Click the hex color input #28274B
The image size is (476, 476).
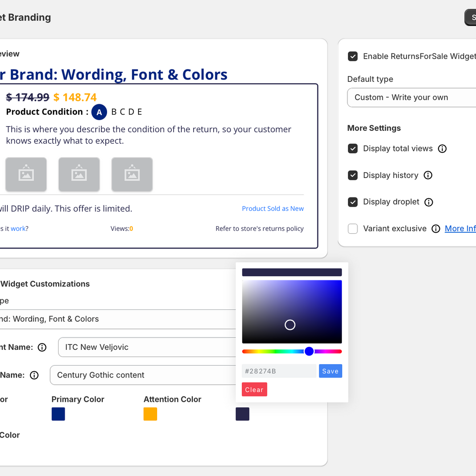coord(279,371)
